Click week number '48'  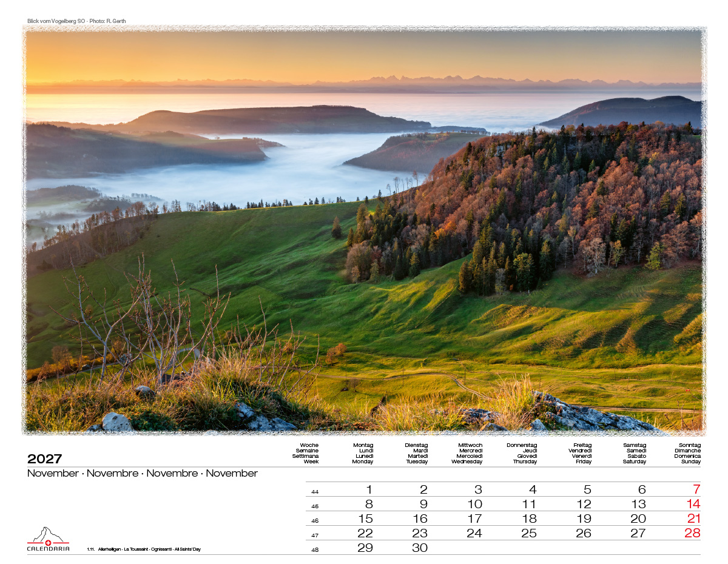[x=315, y=550]
